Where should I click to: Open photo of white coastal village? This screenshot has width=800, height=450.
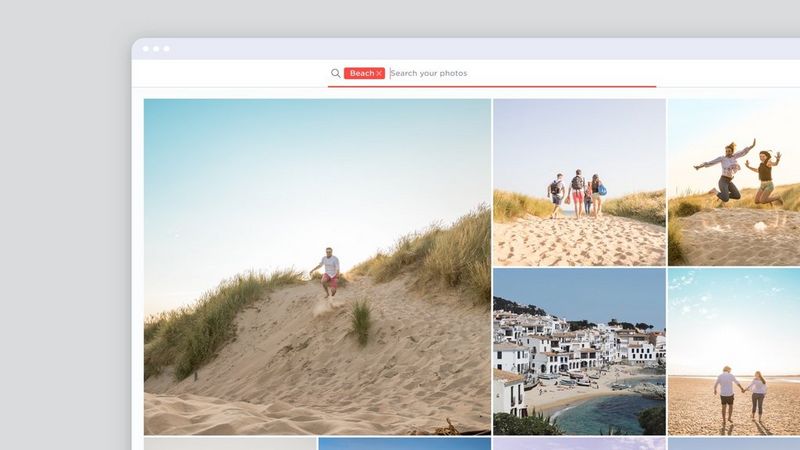pos(579,352)
